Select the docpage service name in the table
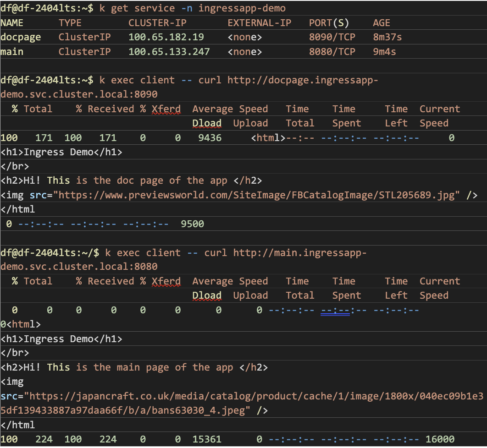This screenshot has height=448, width=487. coord(21,37)
